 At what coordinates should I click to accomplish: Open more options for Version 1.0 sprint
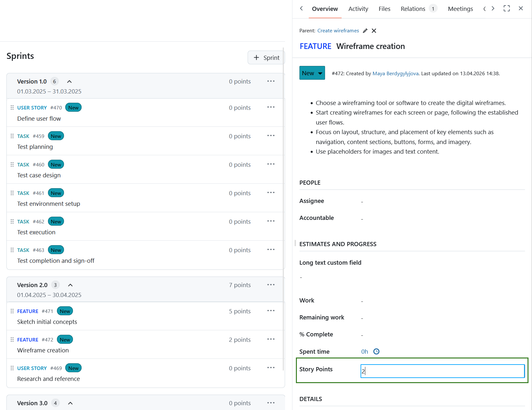(271, 81)
